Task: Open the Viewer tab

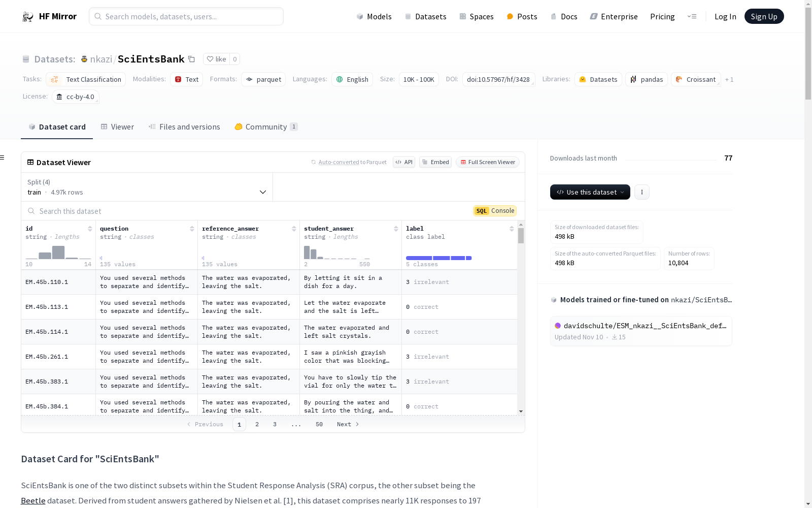Action: tap(117, 127)
